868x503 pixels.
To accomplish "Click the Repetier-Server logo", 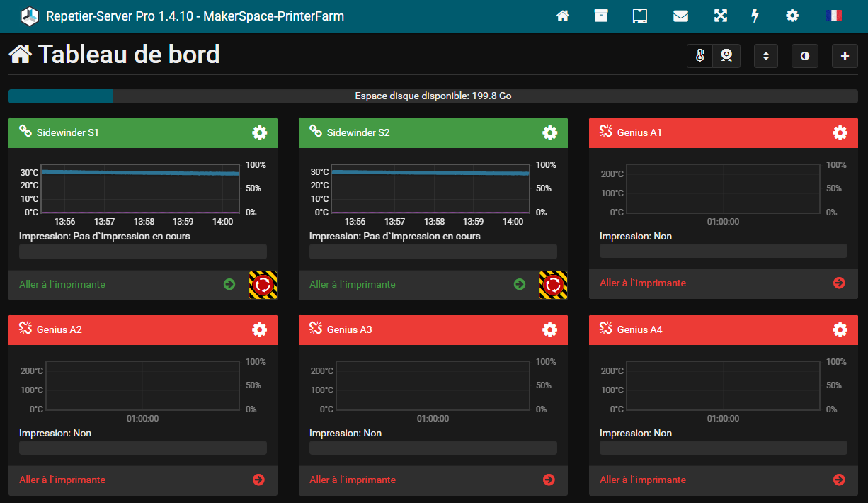I will point(29,16).
